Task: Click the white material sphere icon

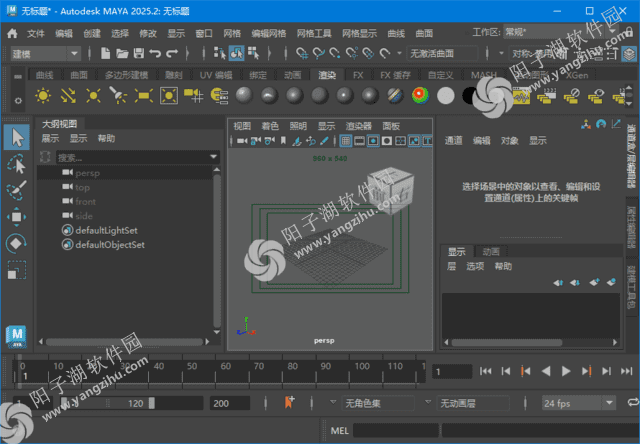Action: click(446, 95)
